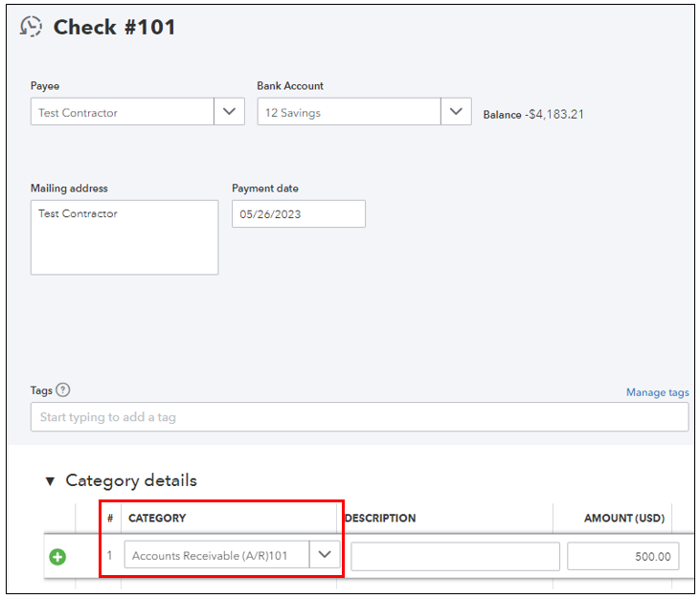Focus the Tags input box
This screenshot has height=599, width=700.
[x=359, y=417]
